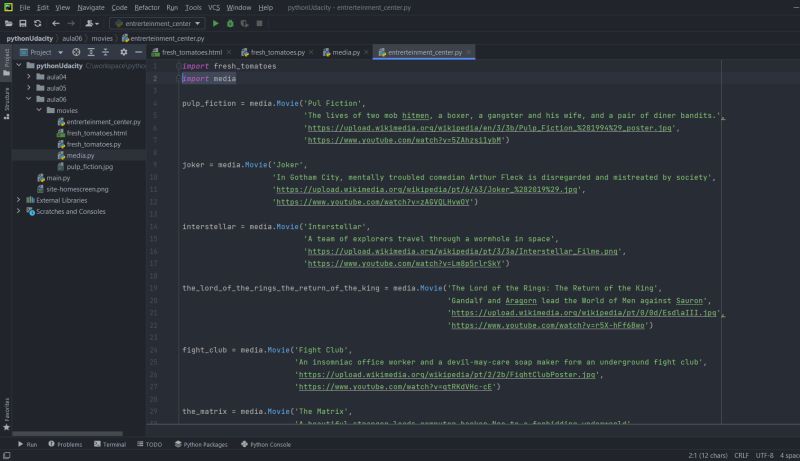Open the View menu

point(63,8)
